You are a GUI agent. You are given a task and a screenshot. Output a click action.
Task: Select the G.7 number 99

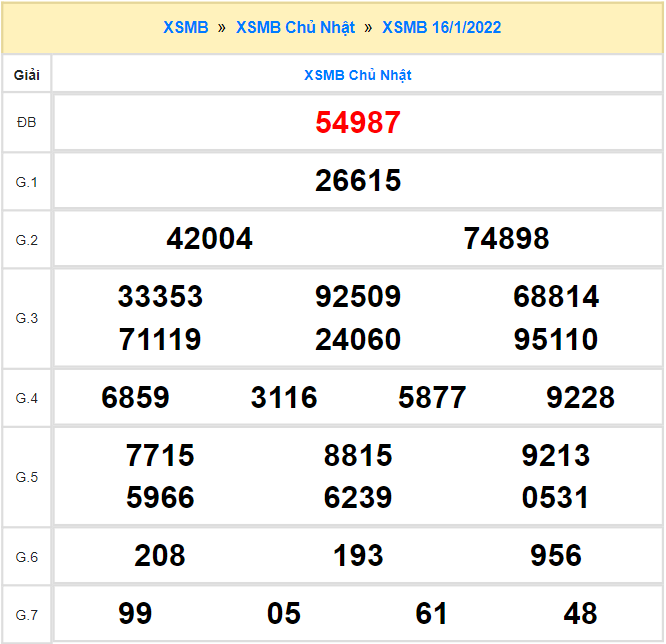[135, 613]
